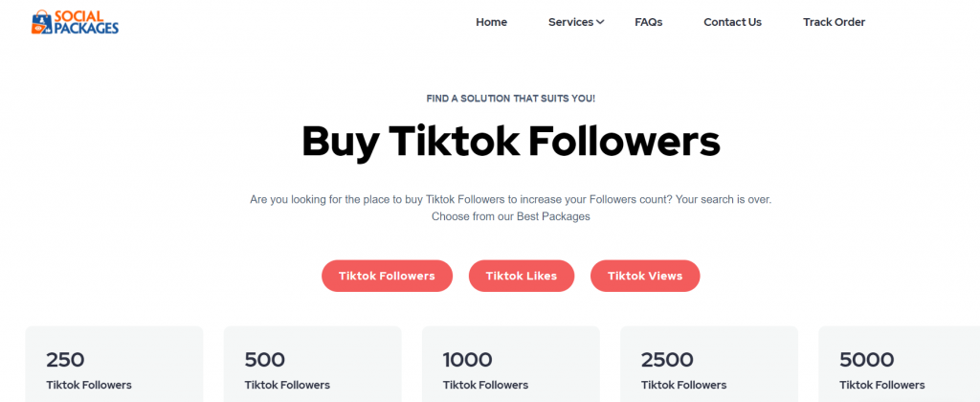Open the Home menu item
The image size is (980, 402).
(491, 23)
